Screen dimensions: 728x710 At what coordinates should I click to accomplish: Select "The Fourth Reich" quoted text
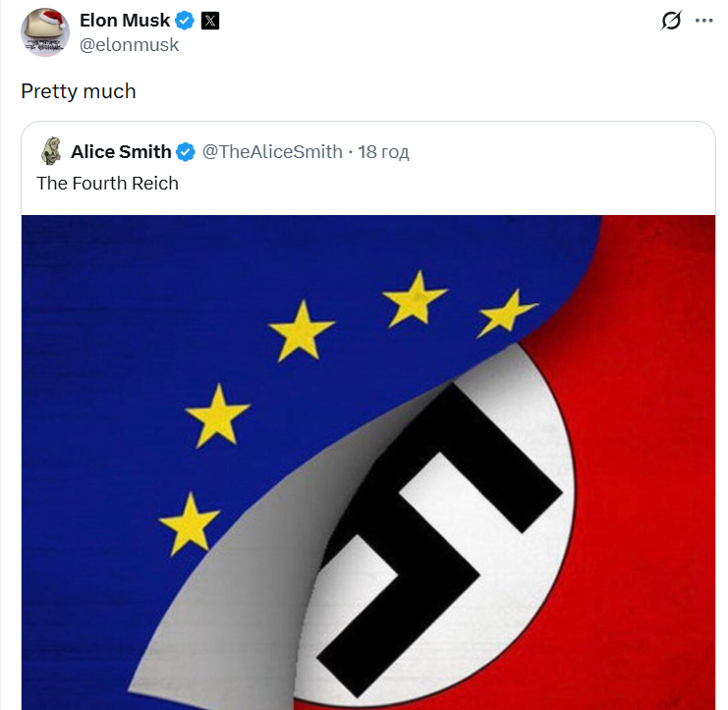(x=107, y=183)
